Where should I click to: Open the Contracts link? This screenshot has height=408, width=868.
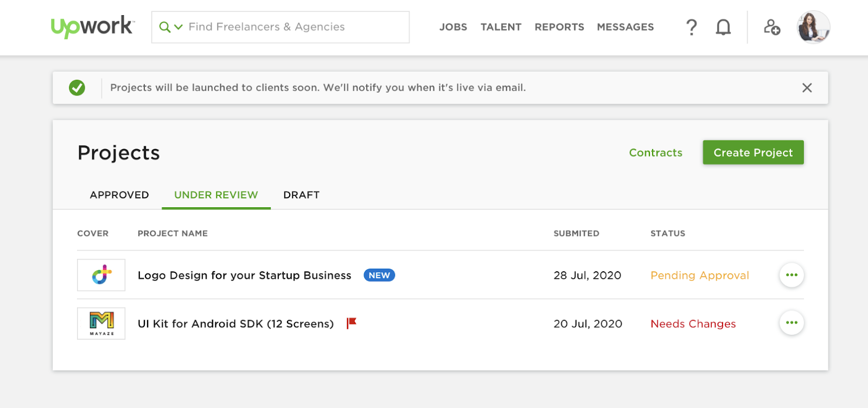pos(655,153)
